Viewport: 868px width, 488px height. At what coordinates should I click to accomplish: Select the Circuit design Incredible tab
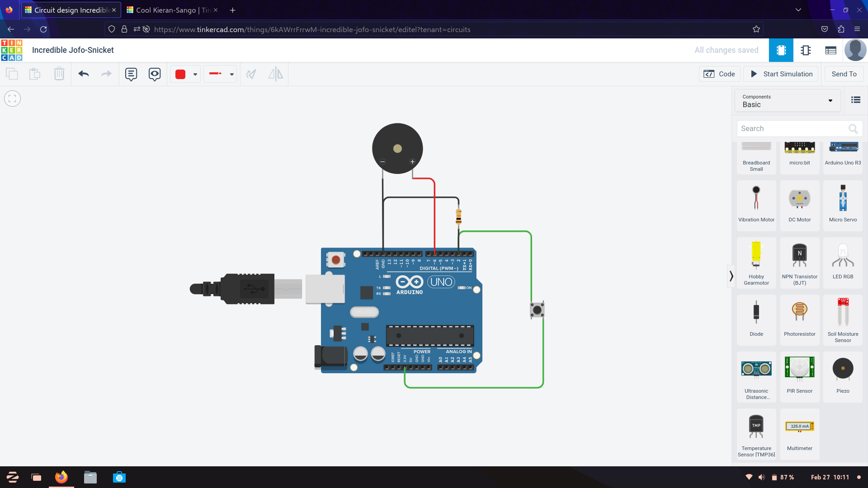pos(71,10)
